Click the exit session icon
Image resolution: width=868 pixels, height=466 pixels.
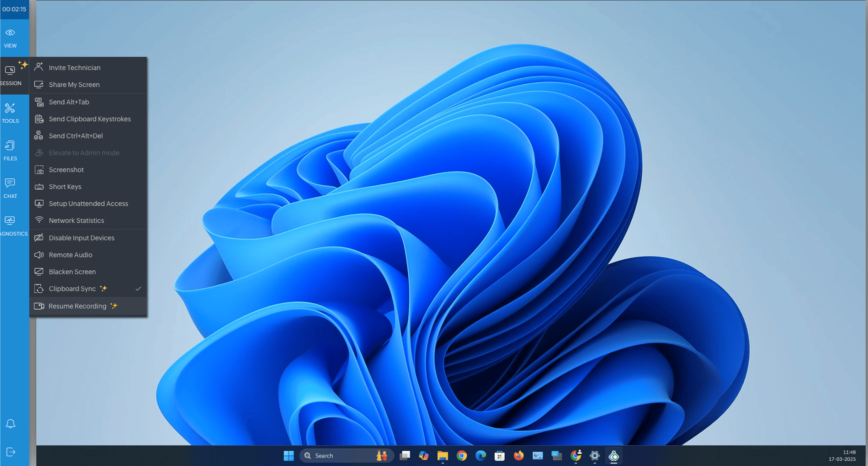[x=10, y=452]
